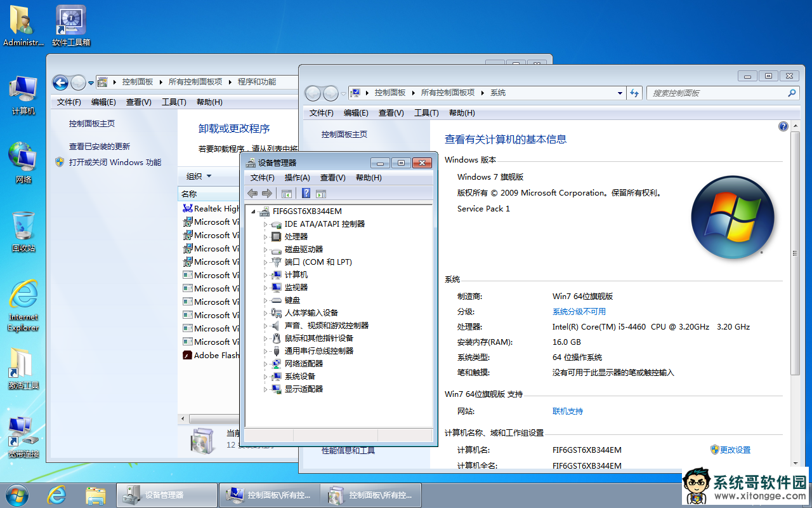Select the 磁盘驱动器 drive icon
This screenshot has height=508, width=812.
pyautogui.click(x=276, y=250)
